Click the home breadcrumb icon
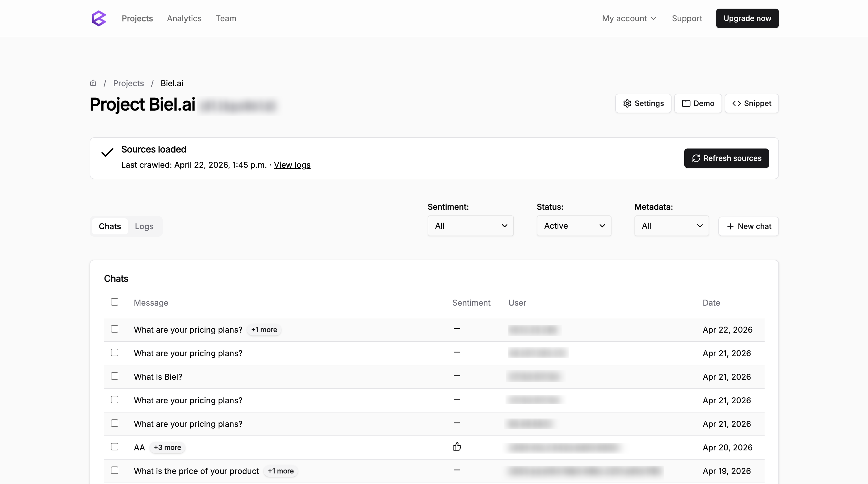868x484 pixels. point(93,83)
